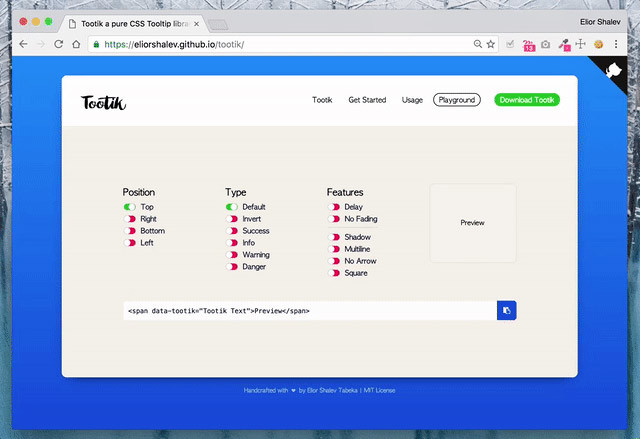Go back with the browser back arrow
This screenshot has width=640, height=439.
23,44
